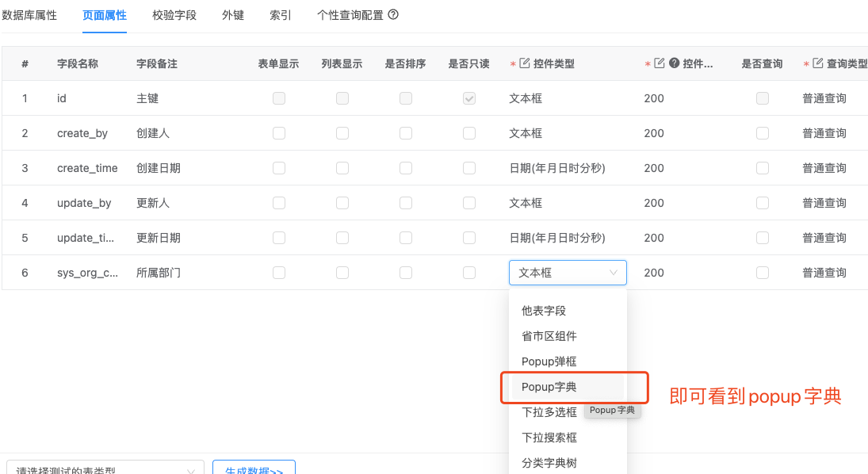868x474 pixels.
Task: Click help icon beside 个性查询配置 tab
Action: click(x=393, y=15)
